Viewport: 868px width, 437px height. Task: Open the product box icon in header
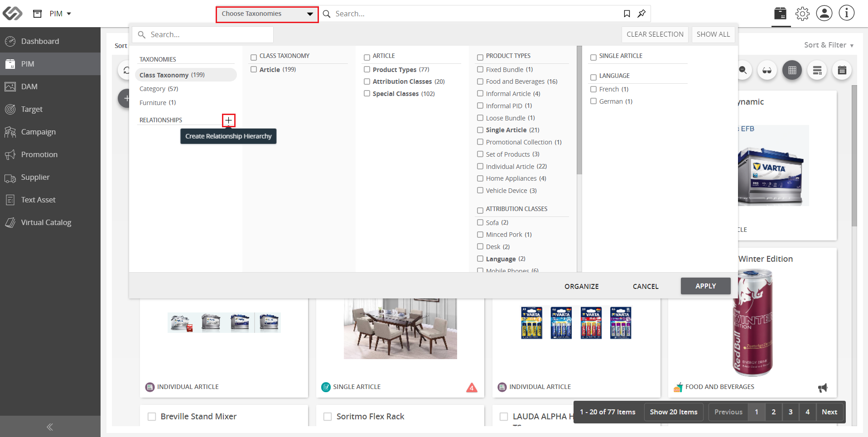point(781,14)
